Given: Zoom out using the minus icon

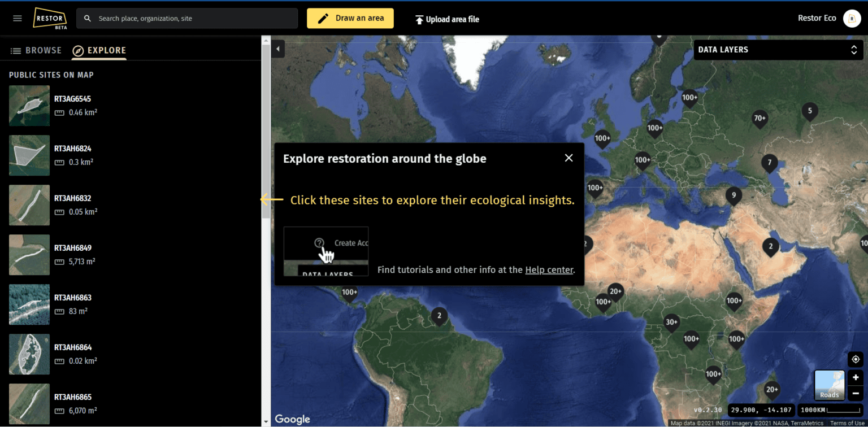Looking at the screenshot, I should (855, 393).
